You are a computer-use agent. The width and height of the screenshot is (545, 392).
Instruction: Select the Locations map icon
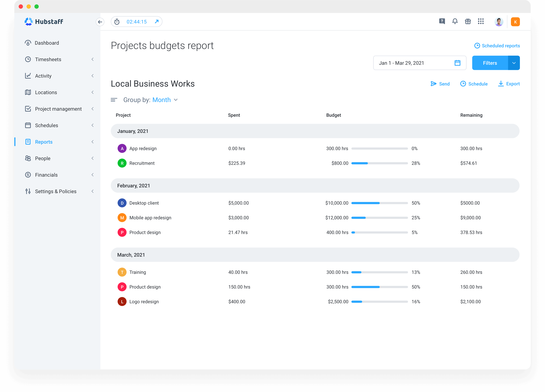pos(28,92)
